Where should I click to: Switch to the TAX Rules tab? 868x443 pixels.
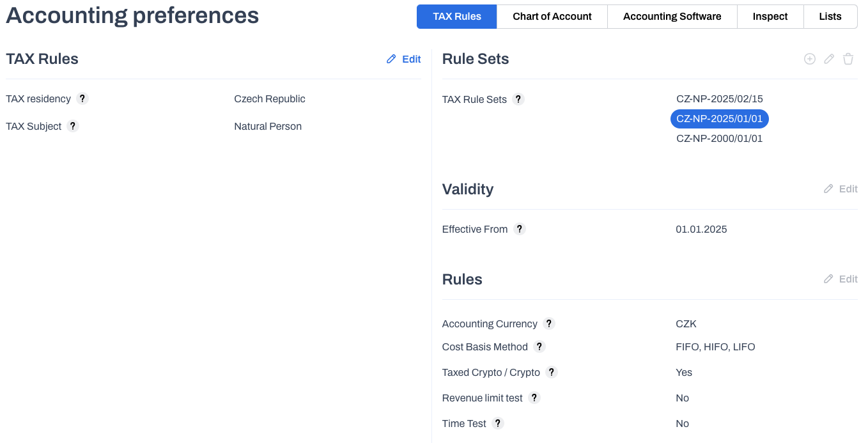tap(457, 17)
